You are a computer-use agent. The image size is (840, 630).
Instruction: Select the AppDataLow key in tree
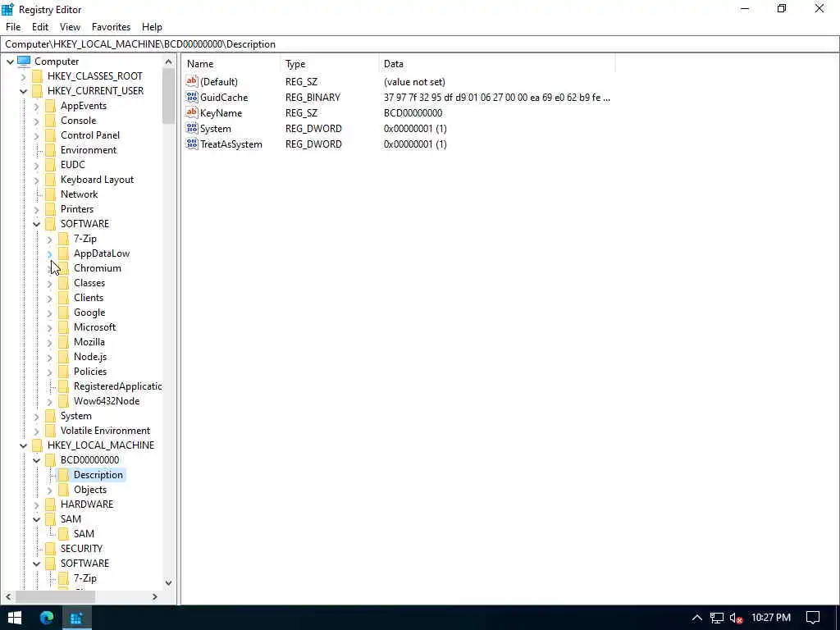pos(102,253)
